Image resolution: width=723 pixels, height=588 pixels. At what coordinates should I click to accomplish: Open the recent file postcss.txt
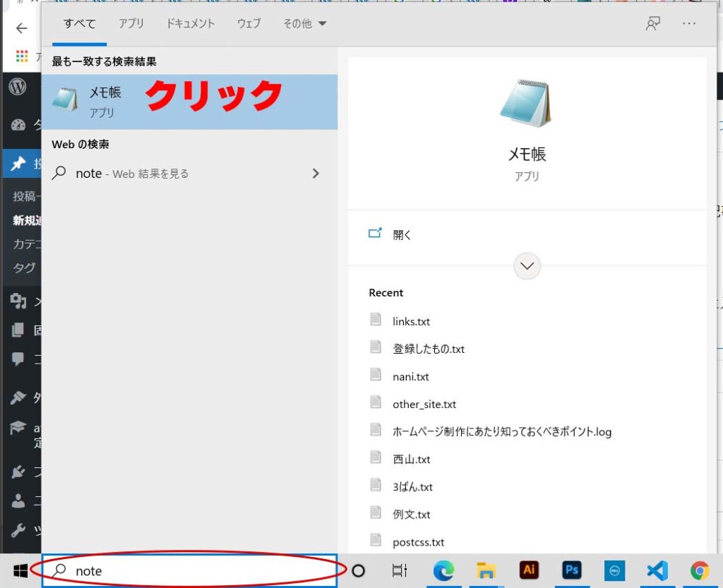coord(418,542)
